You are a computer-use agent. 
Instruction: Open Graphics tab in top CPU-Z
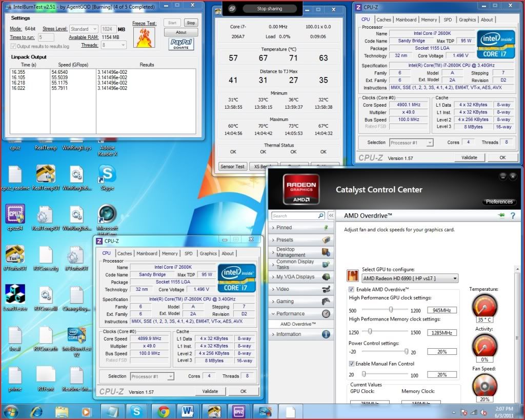pos(468,20)
